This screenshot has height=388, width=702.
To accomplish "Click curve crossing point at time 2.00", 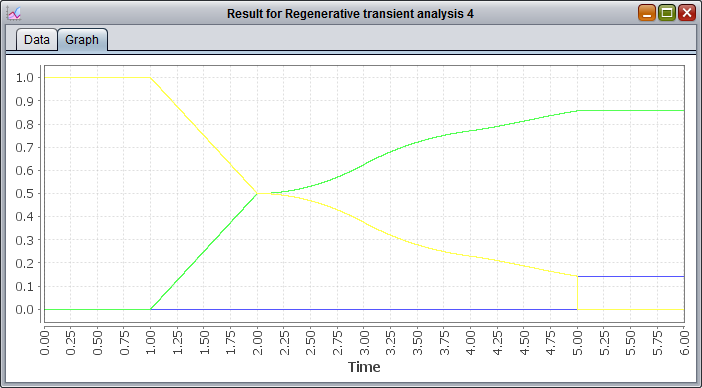I will [x=257, y=193].
